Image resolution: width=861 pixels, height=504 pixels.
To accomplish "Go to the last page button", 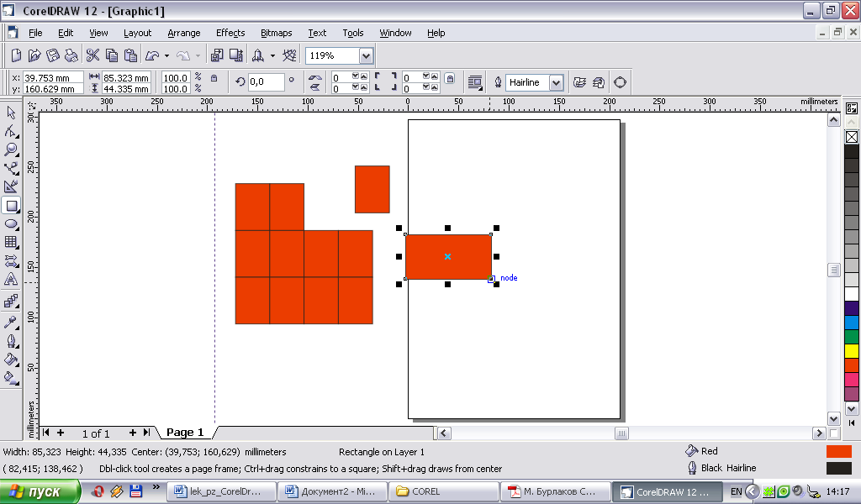I will point(146,433).
